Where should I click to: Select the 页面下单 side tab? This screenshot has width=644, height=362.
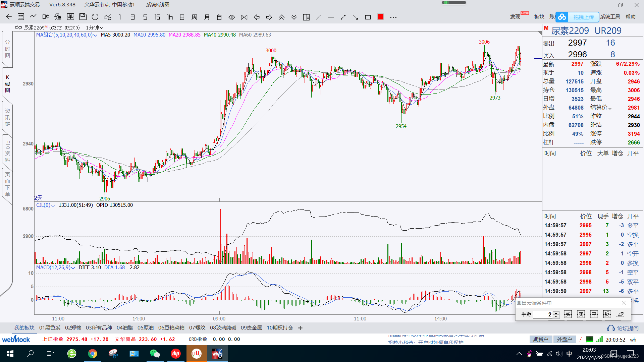pyautogui.click(x=7, y=184)
